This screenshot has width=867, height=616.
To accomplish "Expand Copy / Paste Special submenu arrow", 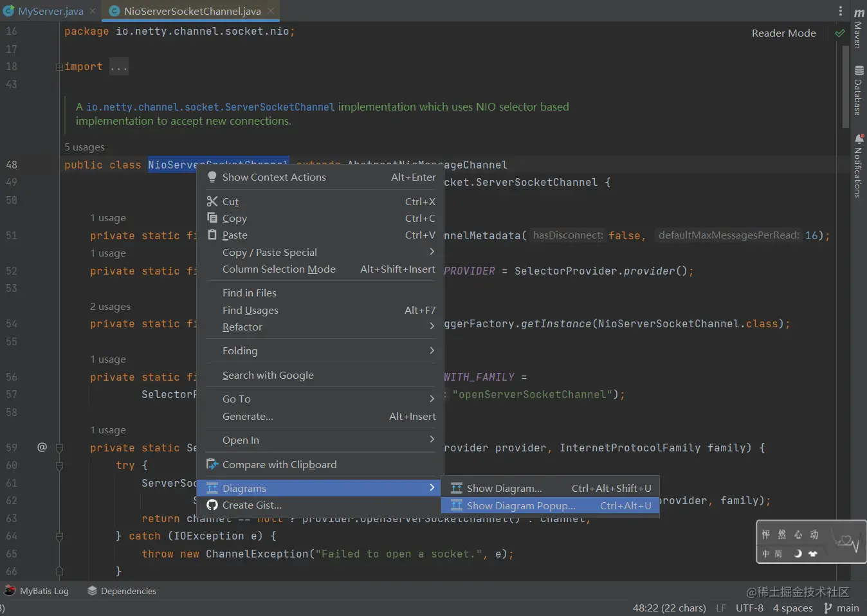I will coord(432,251).
